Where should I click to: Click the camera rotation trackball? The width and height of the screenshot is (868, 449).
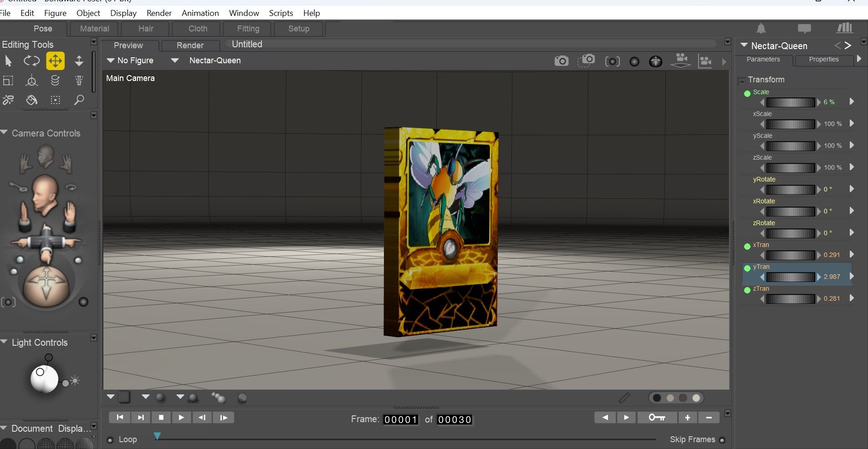[x=46, y=287]
